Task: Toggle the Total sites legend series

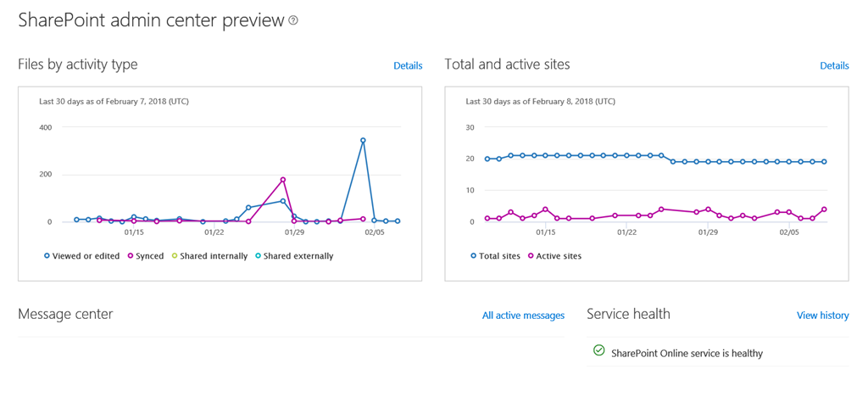Action: click(498, 256)
